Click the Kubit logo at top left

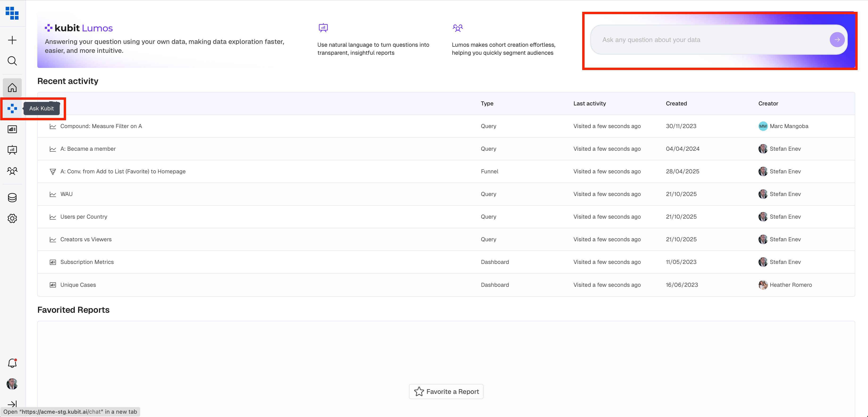click(12, 13)
